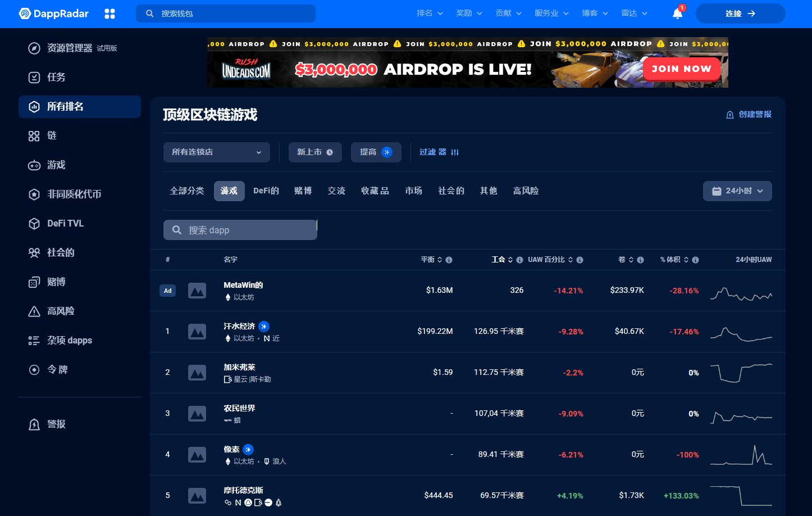Select 所有排名 in the sidebar
Image resolution: width=812 pixels, height=516 pixels.
pos(80,107)
